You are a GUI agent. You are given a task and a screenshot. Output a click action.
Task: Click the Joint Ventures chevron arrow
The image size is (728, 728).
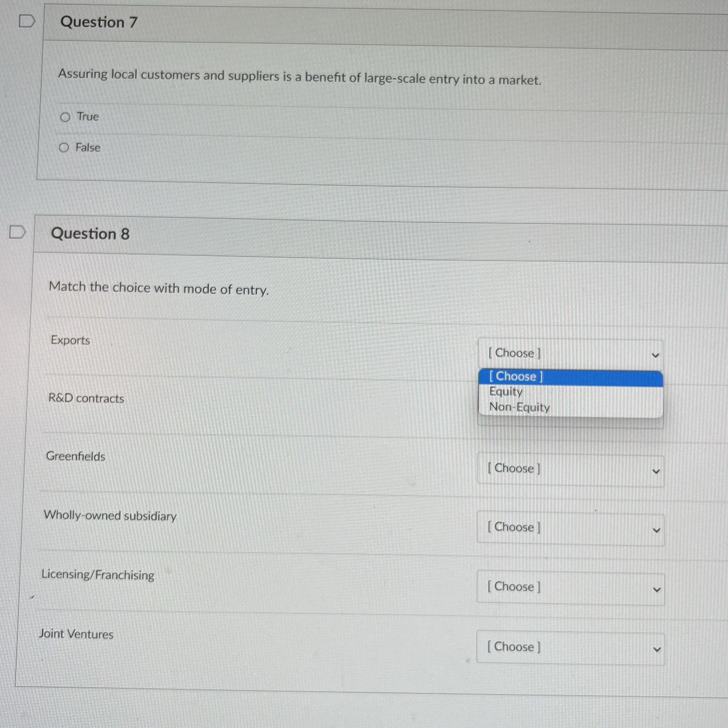(657, 650)
